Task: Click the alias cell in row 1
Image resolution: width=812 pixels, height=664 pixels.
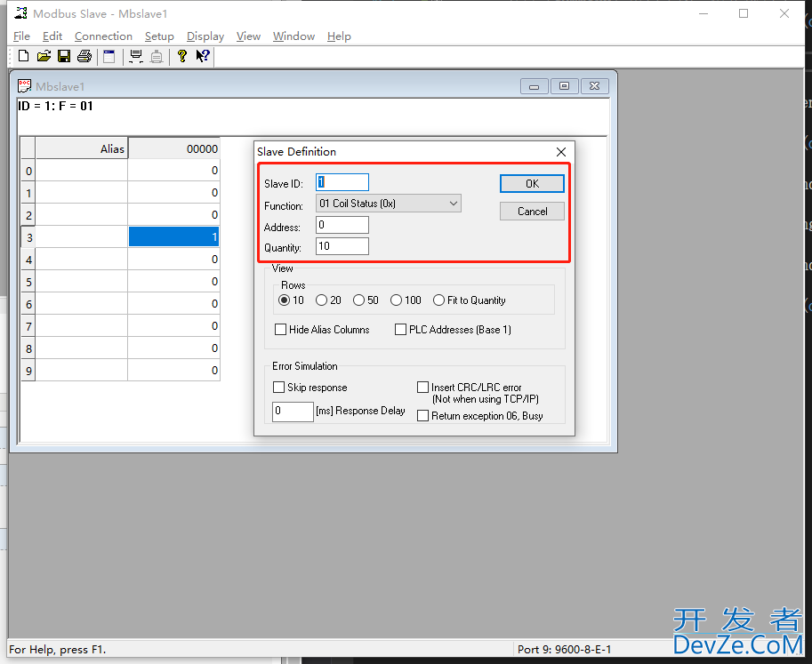Action: pos(81,193)
